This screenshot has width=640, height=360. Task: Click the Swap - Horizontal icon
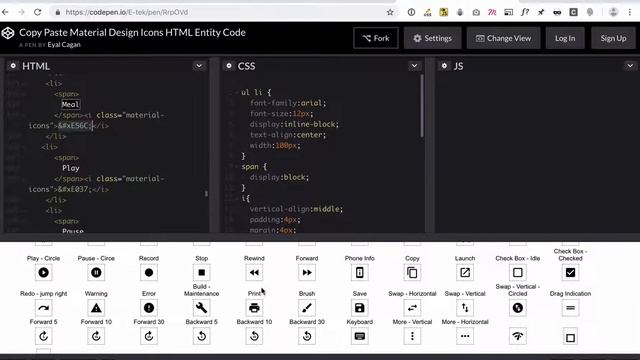[x=412, y=308]
